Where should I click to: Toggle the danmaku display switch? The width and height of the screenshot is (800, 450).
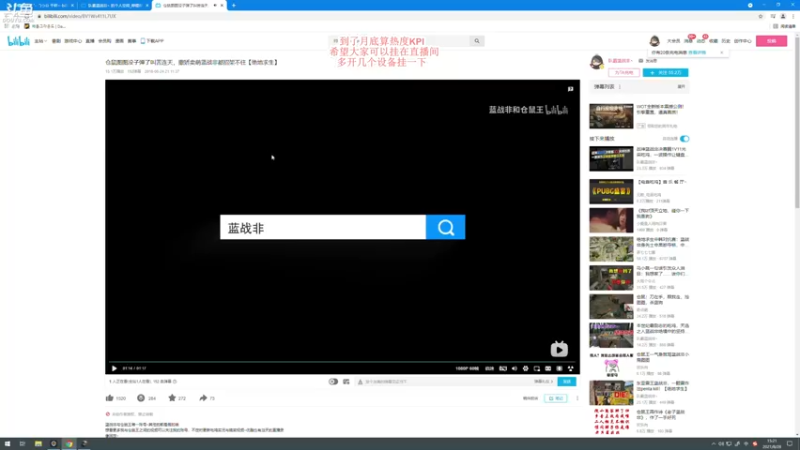[333, 382]
